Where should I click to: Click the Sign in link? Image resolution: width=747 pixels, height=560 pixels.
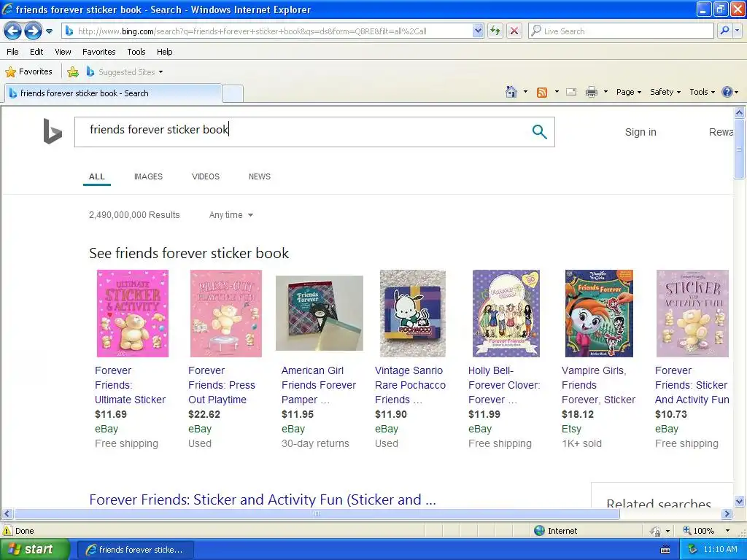(x=640, y=133)
